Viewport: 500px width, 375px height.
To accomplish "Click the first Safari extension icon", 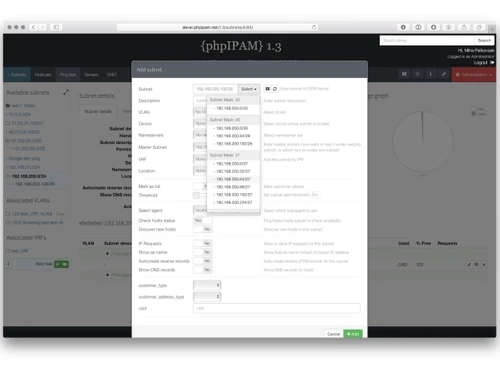I will click(403, 27).
